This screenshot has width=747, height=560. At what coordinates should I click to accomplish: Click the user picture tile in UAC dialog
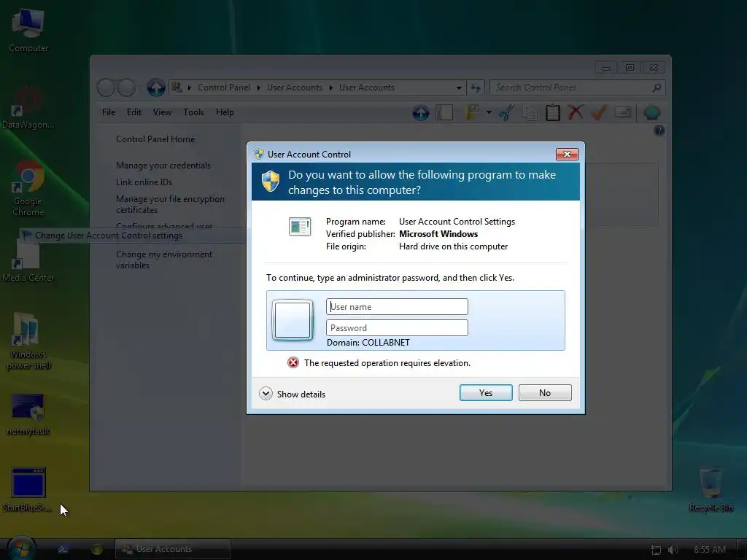coord(293,320)
